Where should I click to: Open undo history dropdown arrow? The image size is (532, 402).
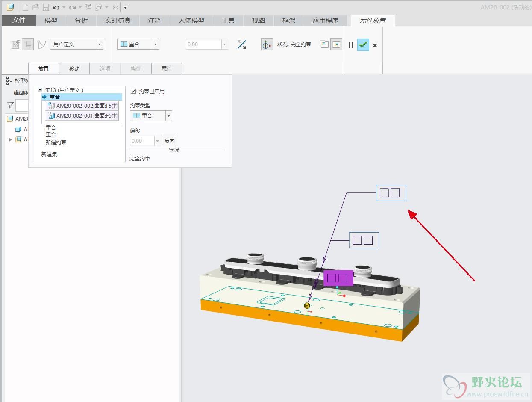point(64,7)
